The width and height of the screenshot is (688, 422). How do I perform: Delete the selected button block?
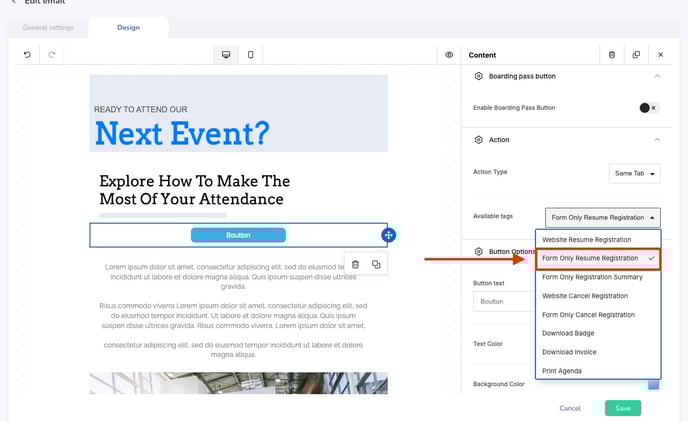pyautogui.click(x=355, y=264)
